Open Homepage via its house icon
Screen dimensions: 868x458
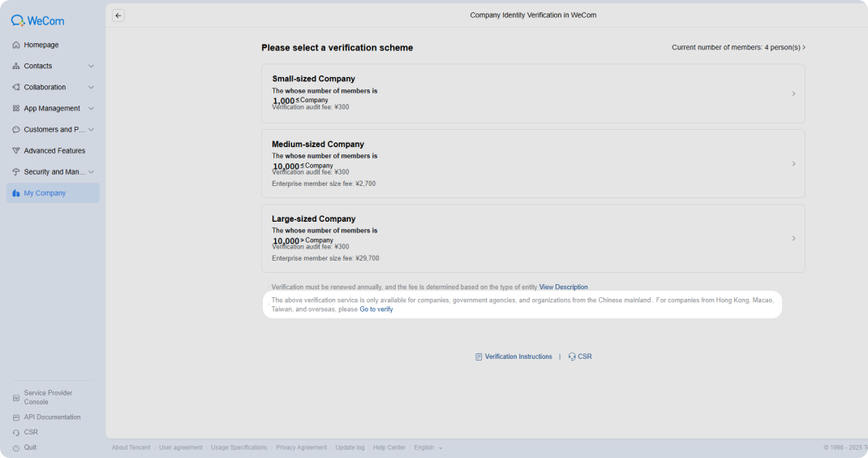coord(16,45)
